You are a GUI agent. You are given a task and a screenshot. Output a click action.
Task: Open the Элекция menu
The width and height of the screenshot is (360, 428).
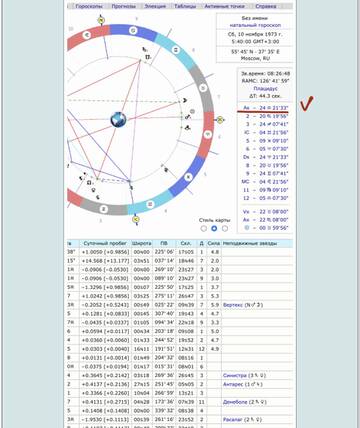[155, 6]
